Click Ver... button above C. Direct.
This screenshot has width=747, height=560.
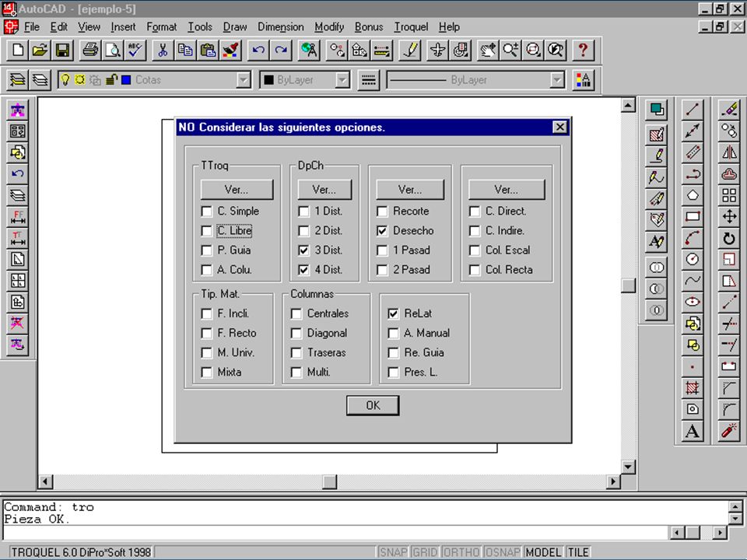click(507, 190)
